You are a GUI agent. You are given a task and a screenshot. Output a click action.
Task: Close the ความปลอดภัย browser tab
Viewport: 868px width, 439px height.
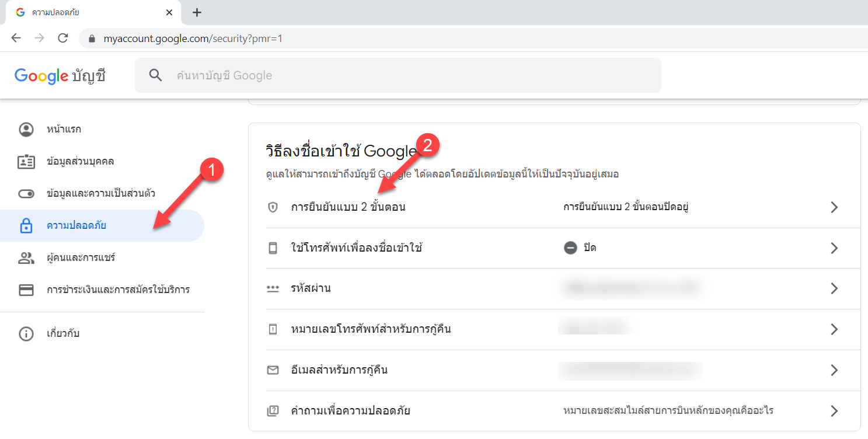[169, 12]
